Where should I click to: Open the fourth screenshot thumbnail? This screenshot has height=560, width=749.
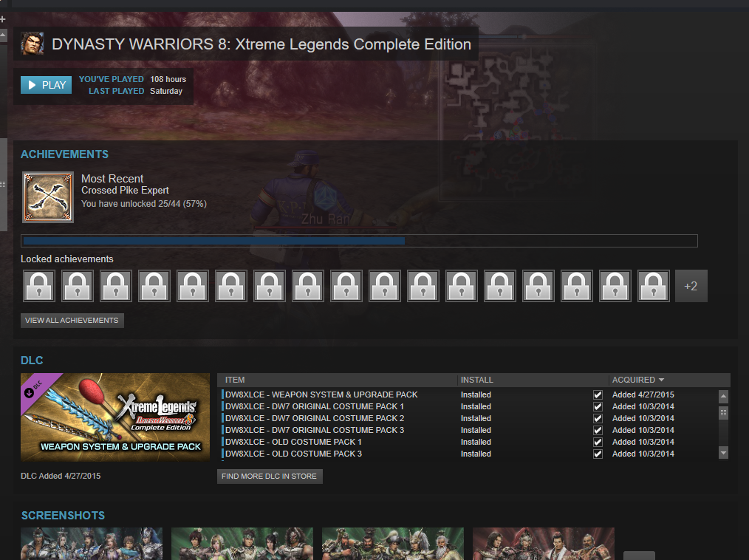coord(544,544)
